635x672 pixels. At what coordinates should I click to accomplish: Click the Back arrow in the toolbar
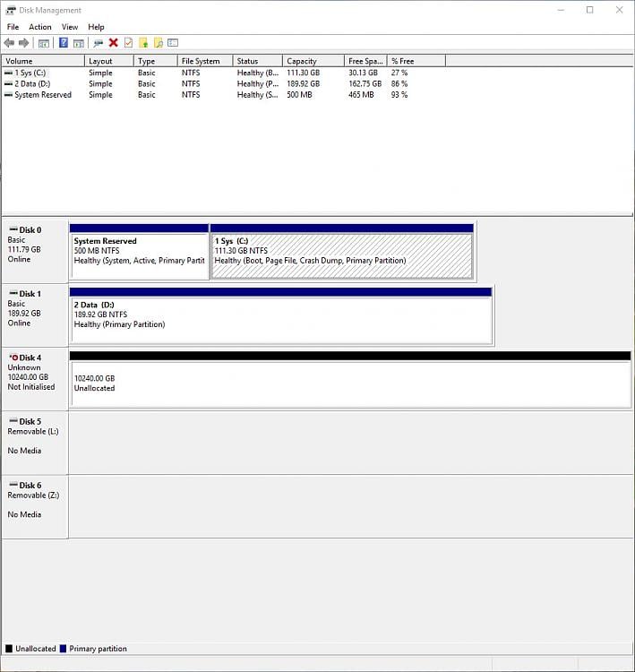tap(9, 43)
